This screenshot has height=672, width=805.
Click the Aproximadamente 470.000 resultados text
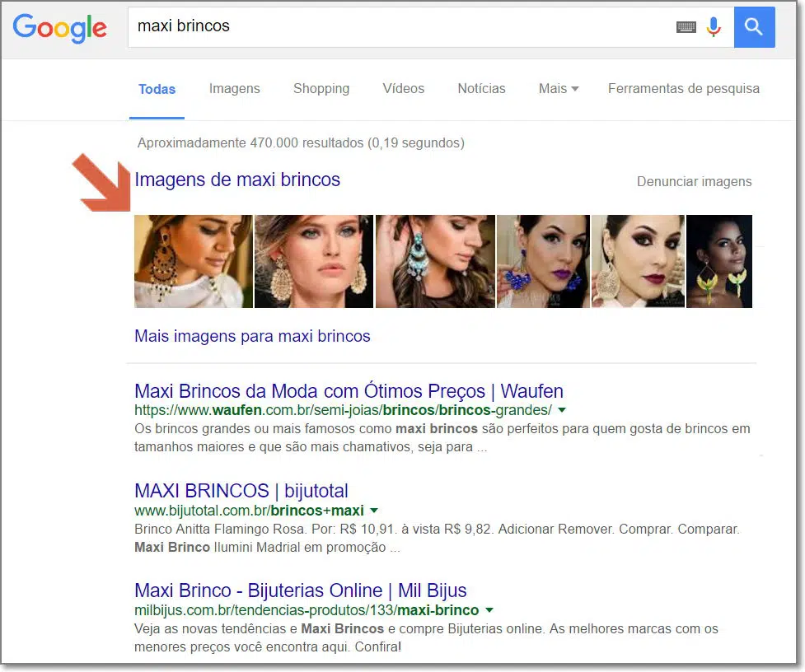[x=301, y=143]
